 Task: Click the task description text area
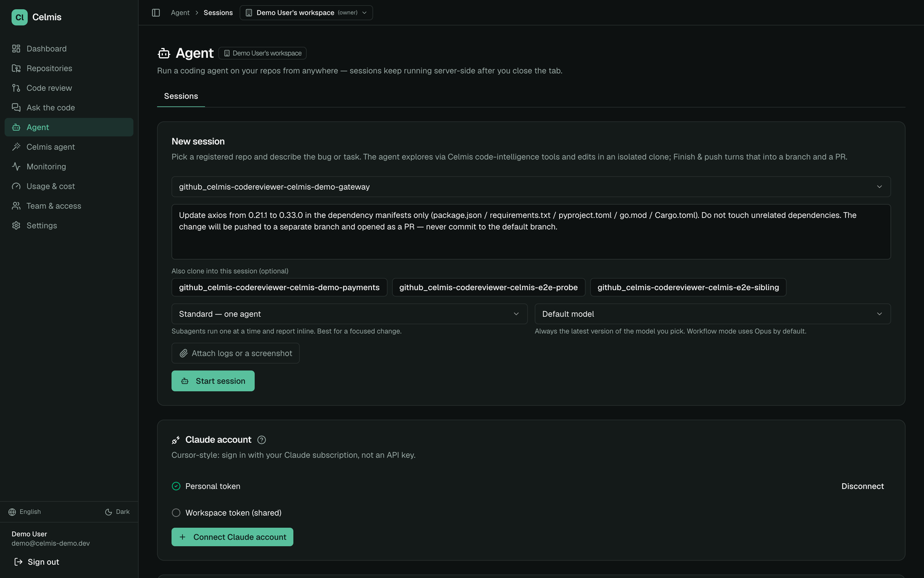pyautogui.click(x=531, y=232)
